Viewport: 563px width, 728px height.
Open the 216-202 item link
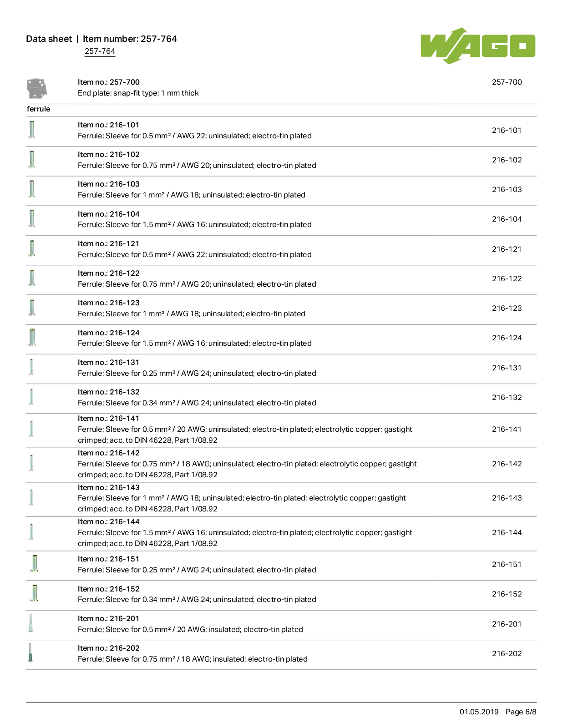[507, 653]
